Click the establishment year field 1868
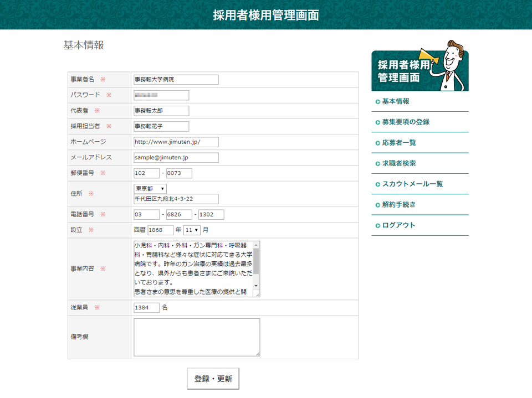This screenshot has height=398, width=532. click(161, 230)
